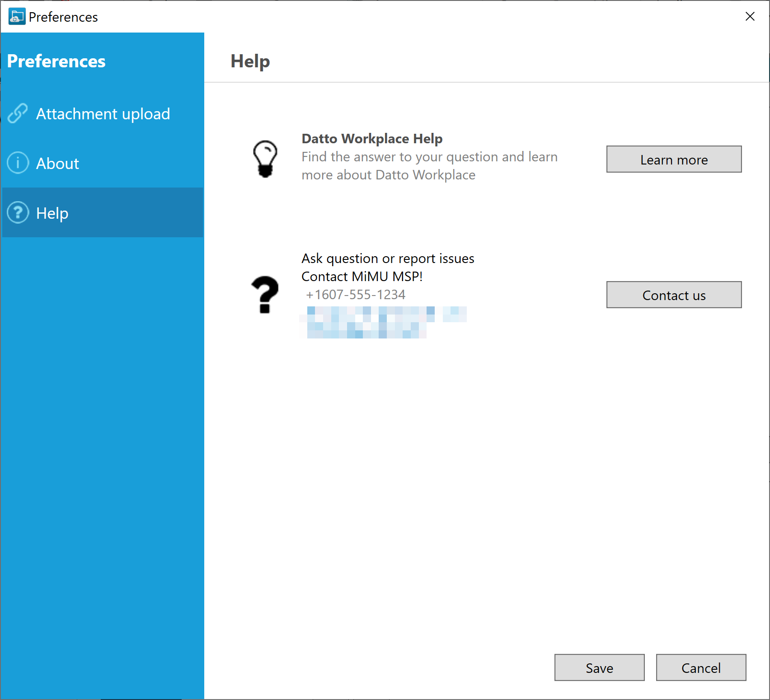The image size is (770, 700).
Task: Switch to the About section label
Action: [x=57, y=164]
